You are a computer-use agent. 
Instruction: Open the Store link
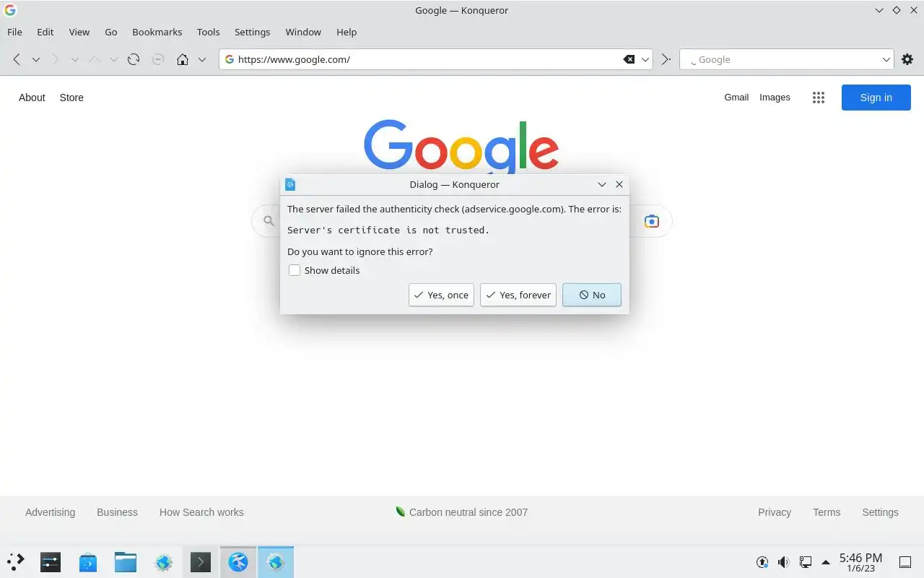[x=71, y=98]
